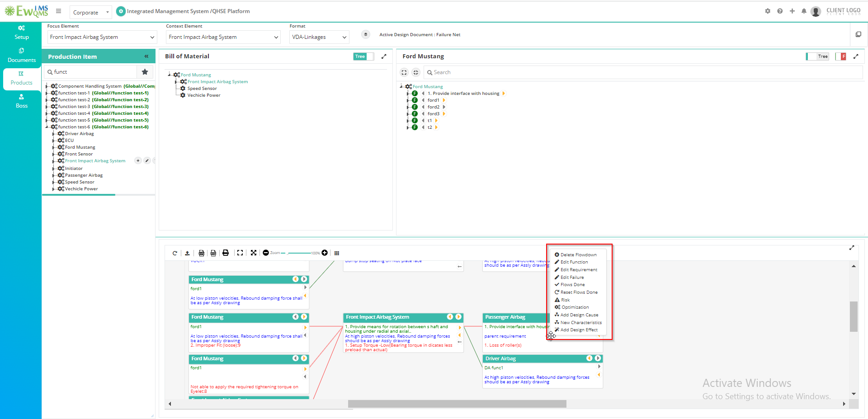Click the round icon beside Active Design Document
Screen dimensions: 868x419
(x=366, y=34)
